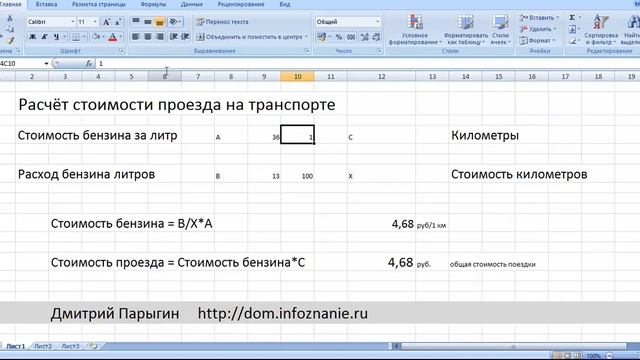Switch to Данные ribbon tab
Viewport: 640px width, 360px height.
click(x=191, y=4)
